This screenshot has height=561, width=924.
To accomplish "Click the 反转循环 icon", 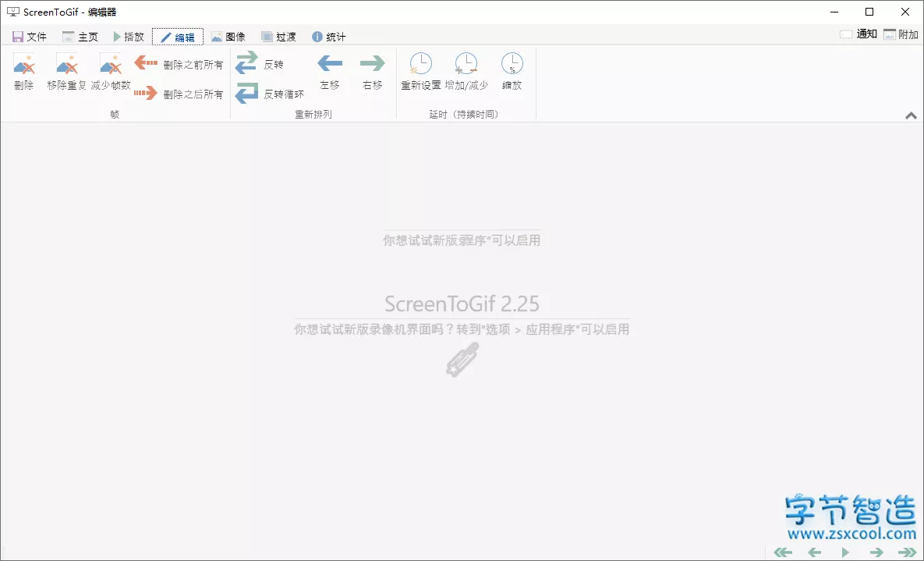I will pyautogui.click(x=246, y=93).
